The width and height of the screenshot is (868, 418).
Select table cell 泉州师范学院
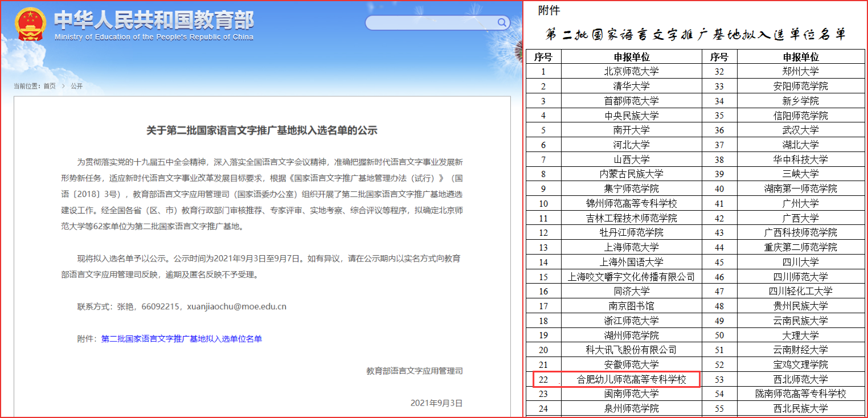pos(632,408)
